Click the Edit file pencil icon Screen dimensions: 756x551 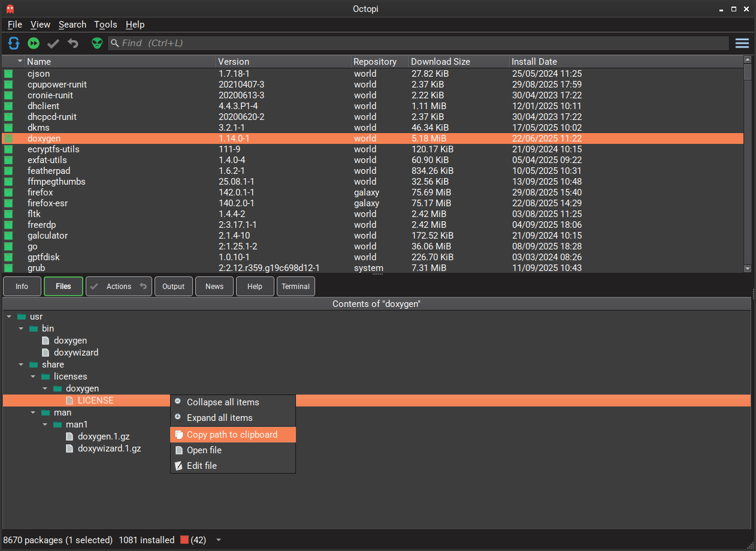pos(178,466)
